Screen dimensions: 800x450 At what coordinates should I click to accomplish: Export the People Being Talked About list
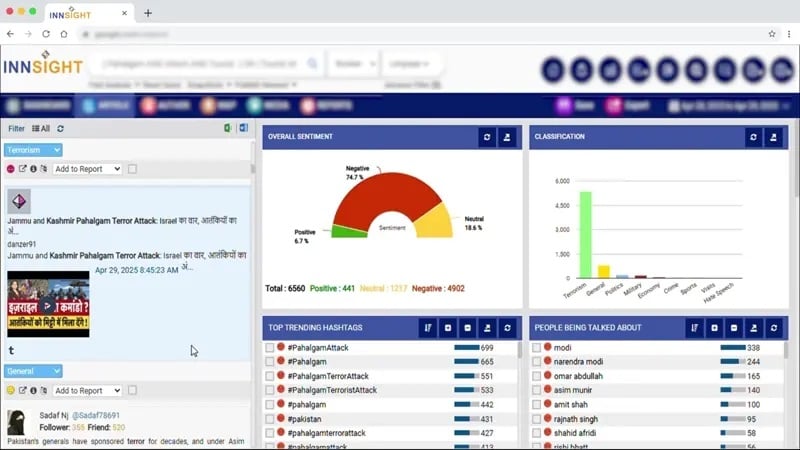point(754,328)
